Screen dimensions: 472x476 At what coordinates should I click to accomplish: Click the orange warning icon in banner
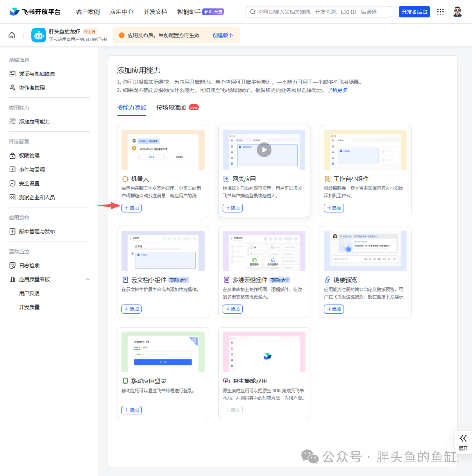point(121,35)
